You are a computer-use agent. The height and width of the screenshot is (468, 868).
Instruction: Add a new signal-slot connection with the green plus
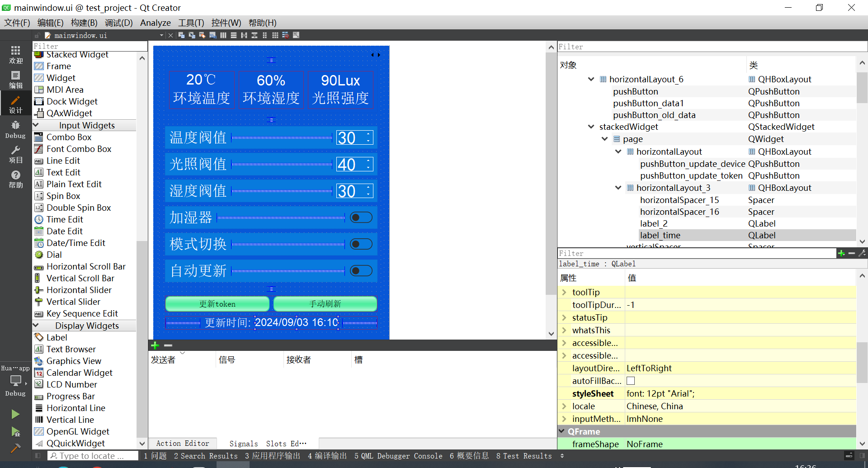coord(155,345)
